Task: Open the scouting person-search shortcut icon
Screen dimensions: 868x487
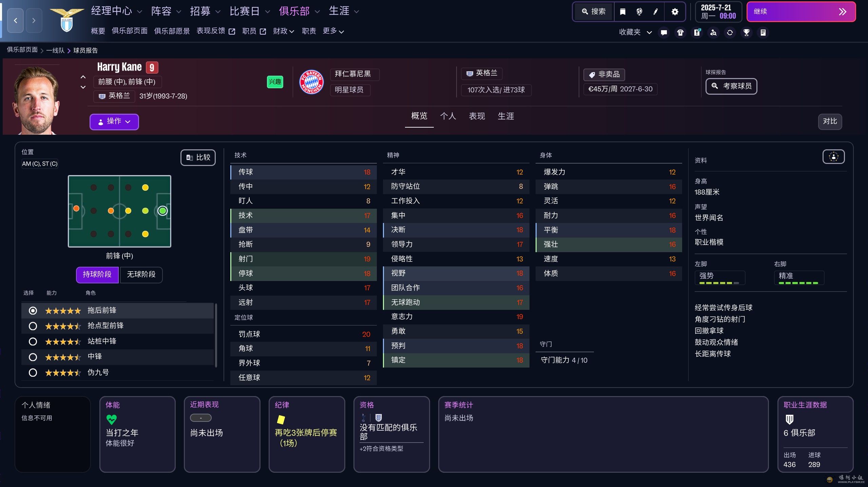Action: coord(713,33)
